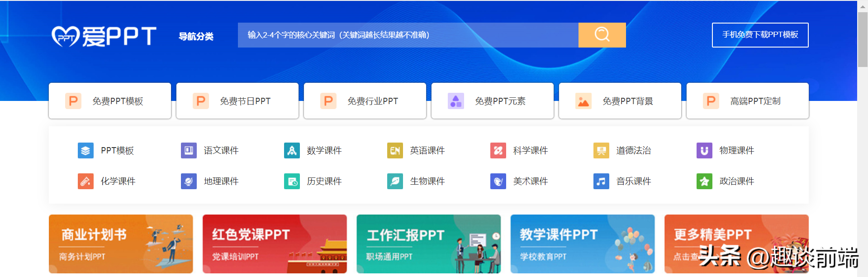Open the 工作汇报PPT banner
This screenshot has width=868, height=277.
tap(428, 244)
